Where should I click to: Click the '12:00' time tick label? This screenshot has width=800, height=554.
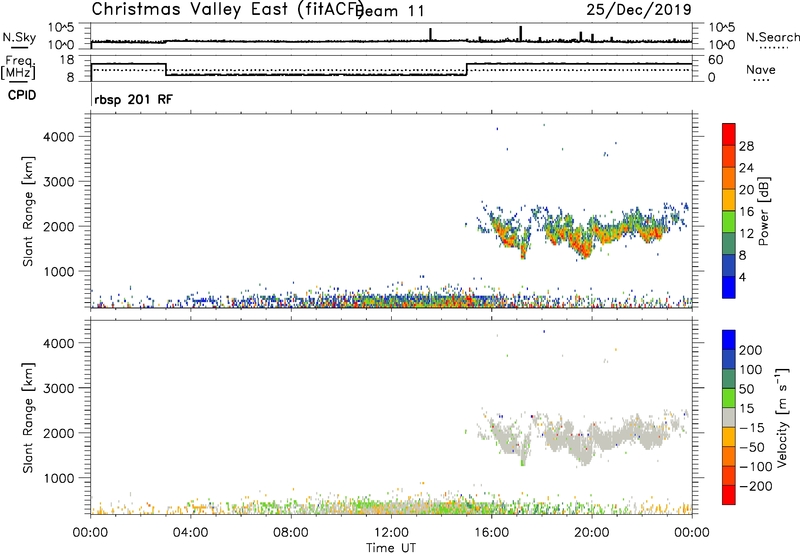coord(391,533)
